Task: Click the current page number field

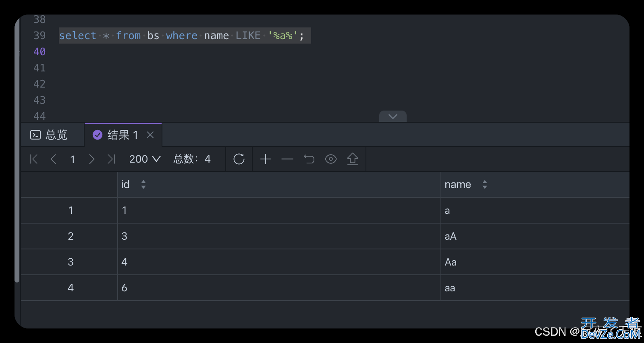Action: (x=73, y=159)
